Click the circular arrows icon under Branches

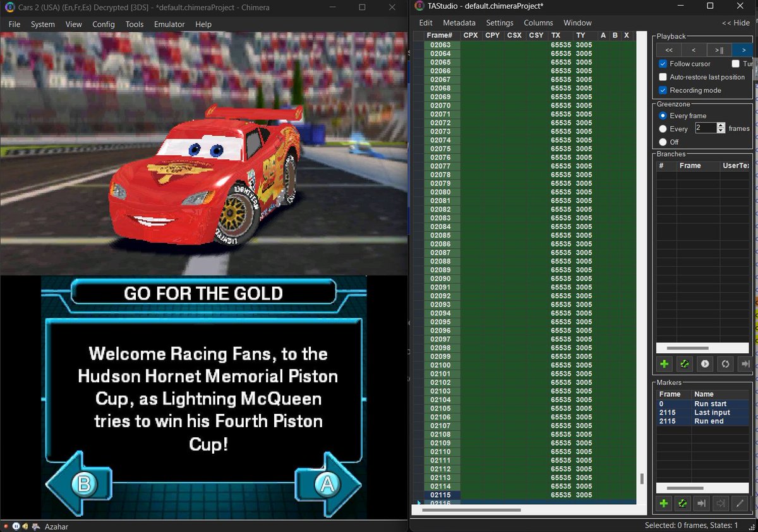click(x=725, y=364)
